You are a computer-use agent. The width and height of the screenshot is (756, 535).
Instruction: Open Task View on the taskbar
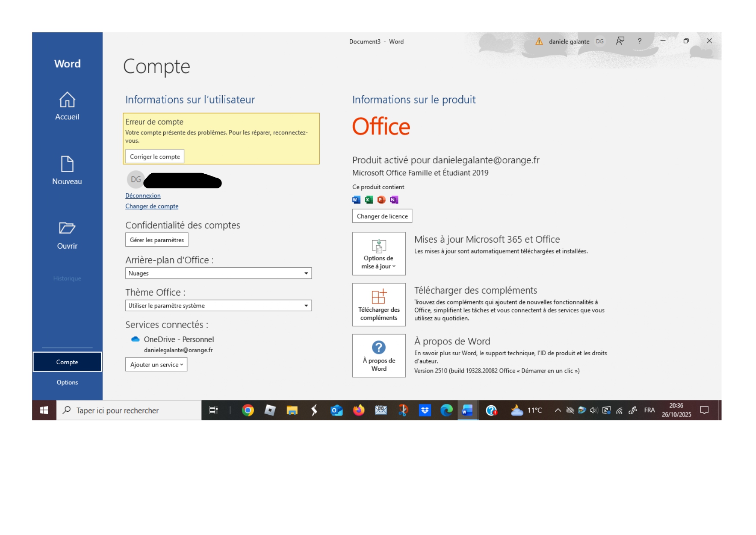213,410
